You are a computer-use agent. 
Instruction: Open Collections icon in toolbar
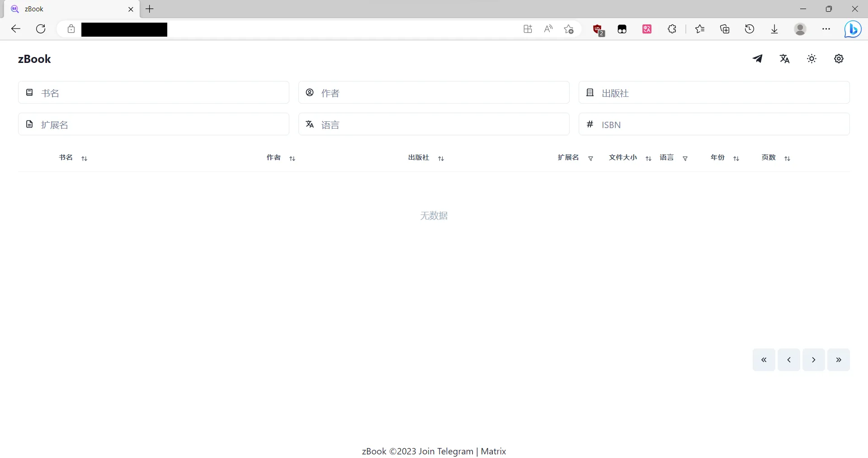pos(725,29)
